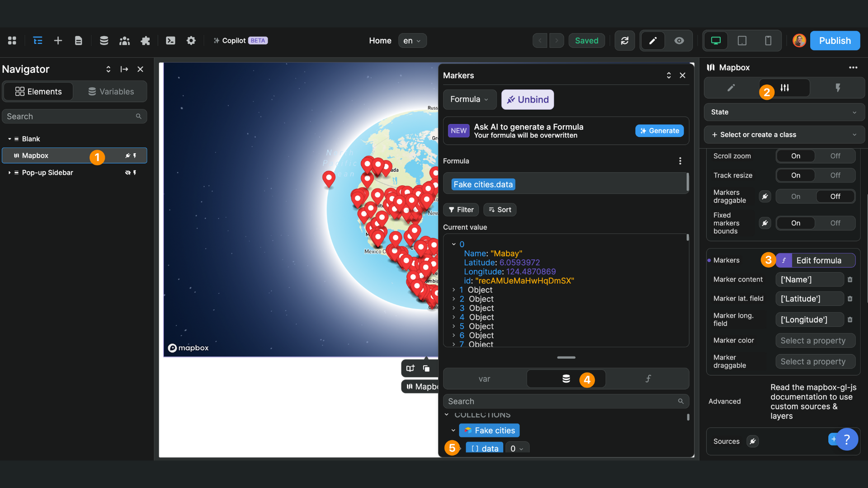The height and width of the screenshot is (488, 868).
Task: Click the Publish button
Action: coord(835,40)
